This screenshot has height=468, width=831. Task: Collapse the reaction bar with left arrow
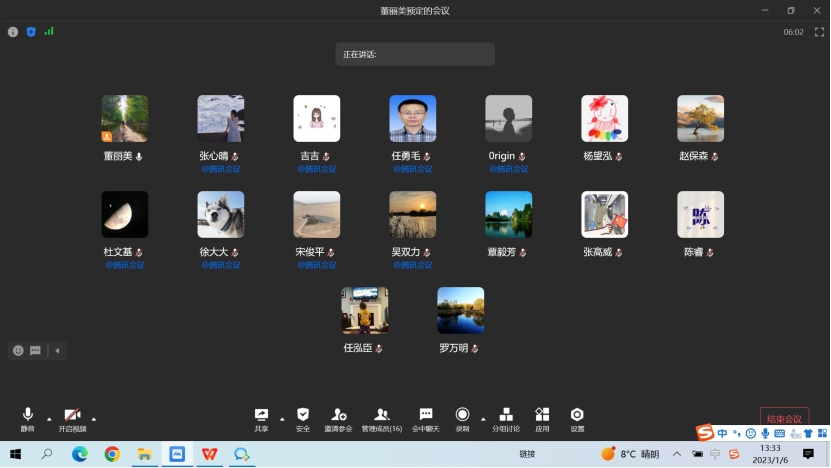pyautogui.click(x=57, y=351)
